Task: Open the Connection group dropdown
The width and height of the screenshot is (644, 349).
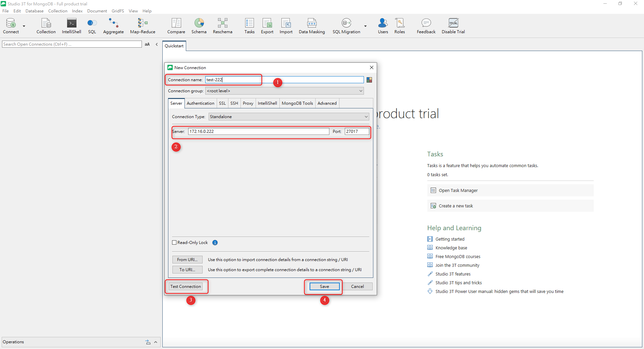Action: coord(284,91)
